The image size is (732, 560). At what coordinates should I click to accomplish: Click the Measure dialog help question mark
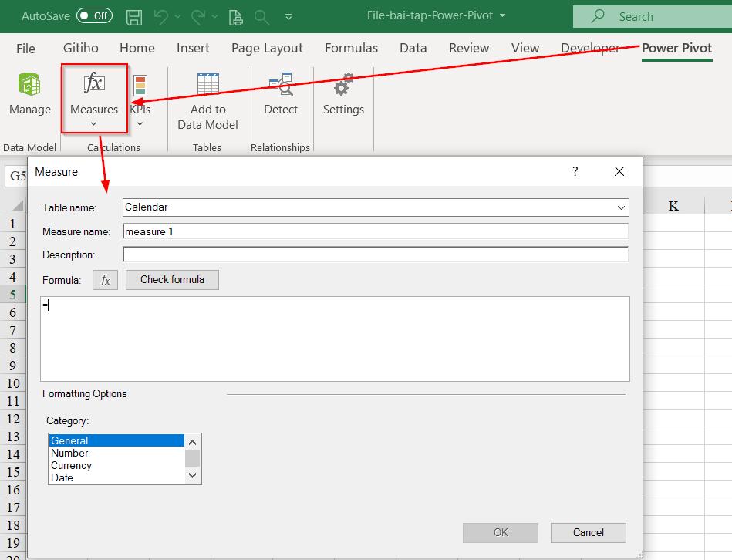(x=575, y=171)
